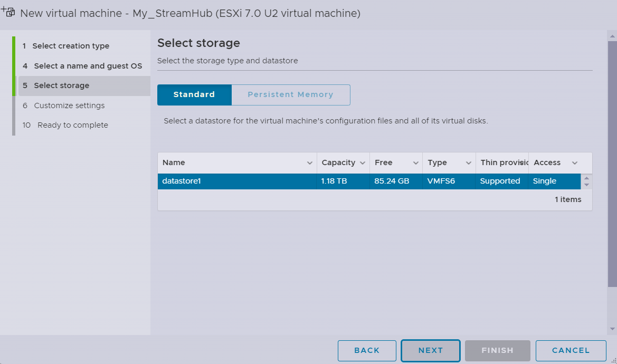Expand the Thin provisioning column chevron
The image size is (617, 364).
pos(522,163)
